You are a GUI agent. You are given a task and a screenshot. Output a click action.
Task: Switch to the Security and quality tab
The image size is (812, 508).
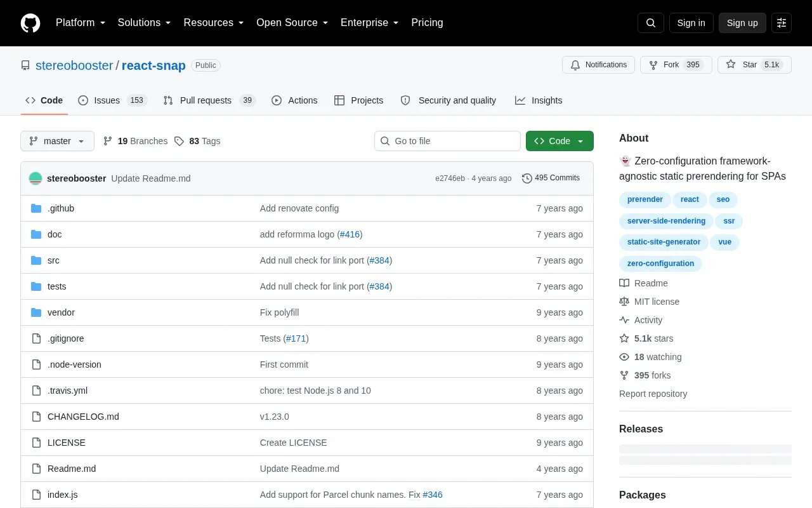coord(449,100)
